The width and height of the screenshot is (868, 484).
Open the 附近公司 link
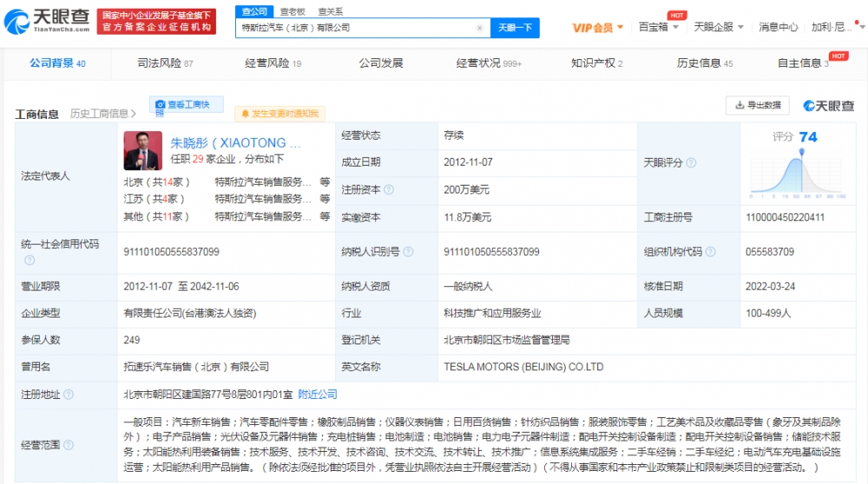click(x=317, y=395)
